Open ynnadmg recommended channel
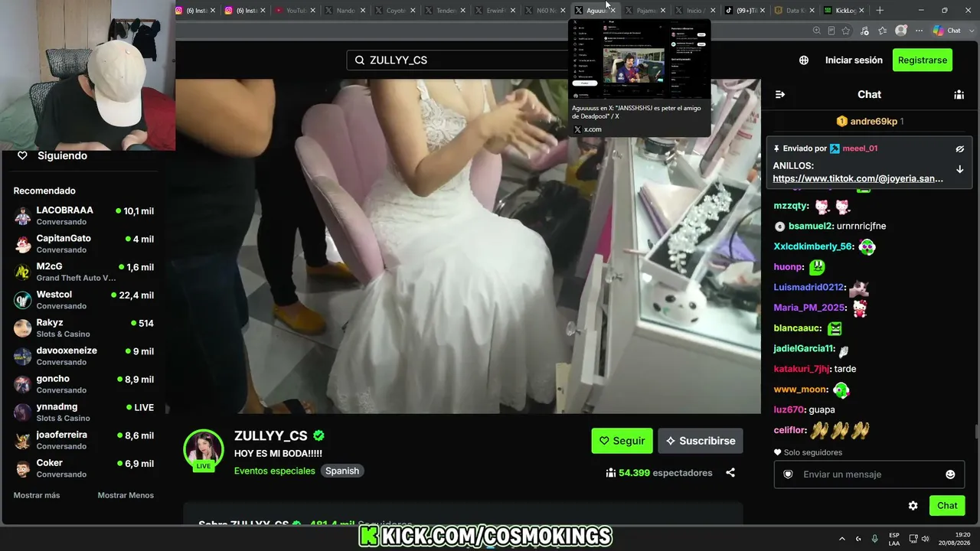The height and width of the screenshot is (551, 980). point(83,412)
